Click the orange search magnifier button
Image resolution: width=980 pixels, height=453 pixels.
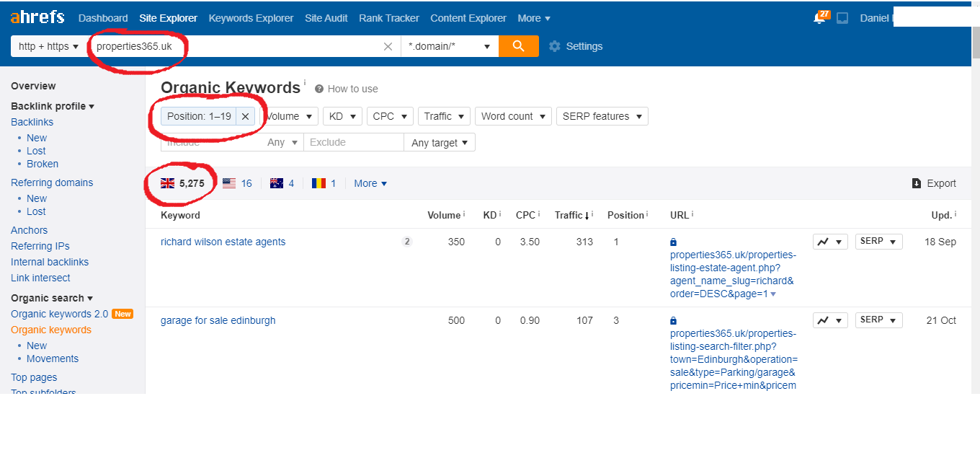(518, 46)
